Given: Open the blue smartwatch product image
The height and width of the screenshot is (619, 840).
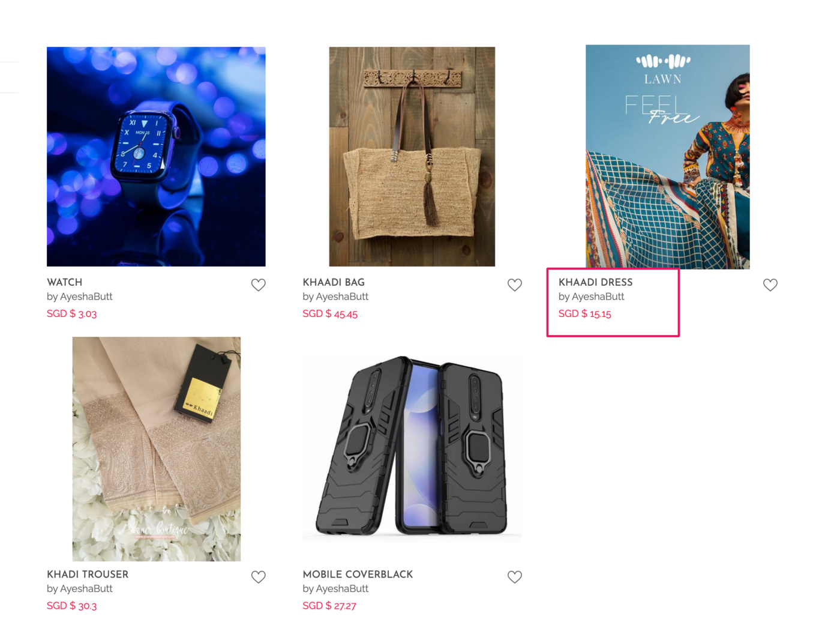Looking at the screenshot, I should point(156,157).
